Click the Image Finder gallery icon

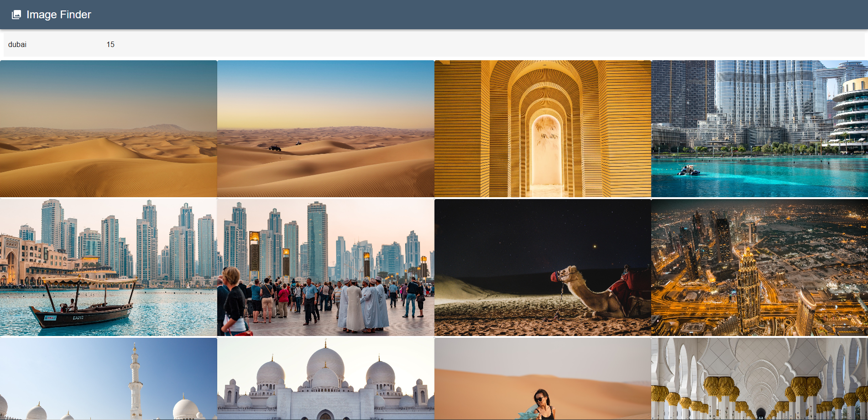coord(16,15)
